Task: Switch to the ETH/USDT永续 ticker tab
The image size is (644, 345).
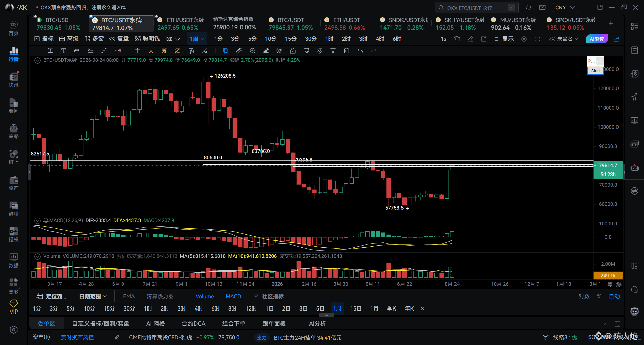Action: click(181, 24)
